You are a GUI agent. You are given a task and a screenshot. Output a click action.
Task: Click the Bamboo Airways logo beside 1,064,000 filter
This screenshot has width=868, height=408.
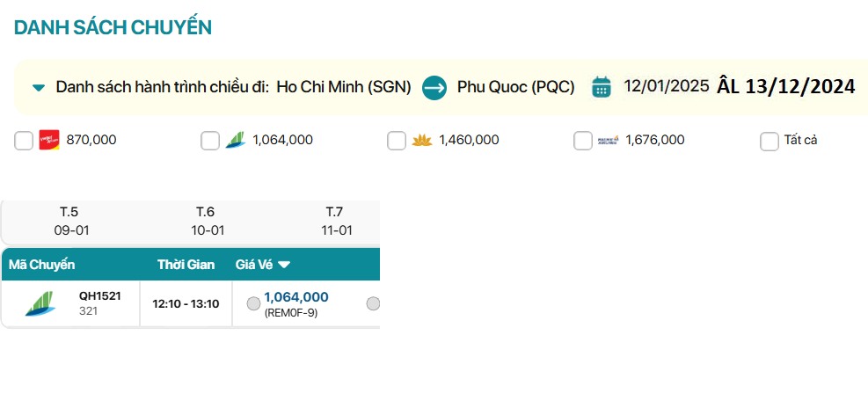[235, 140]
